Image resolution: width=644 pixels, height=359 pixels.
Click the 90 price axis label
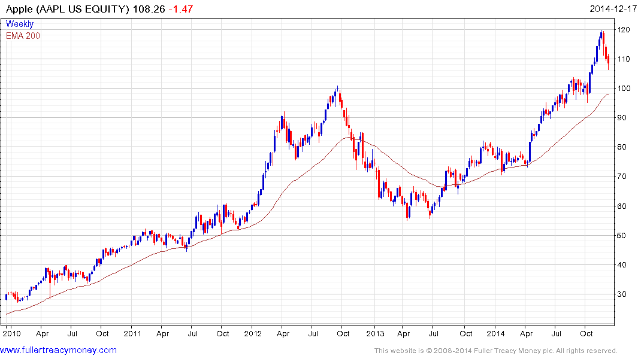pyautogui.click(x=622, y=118)
